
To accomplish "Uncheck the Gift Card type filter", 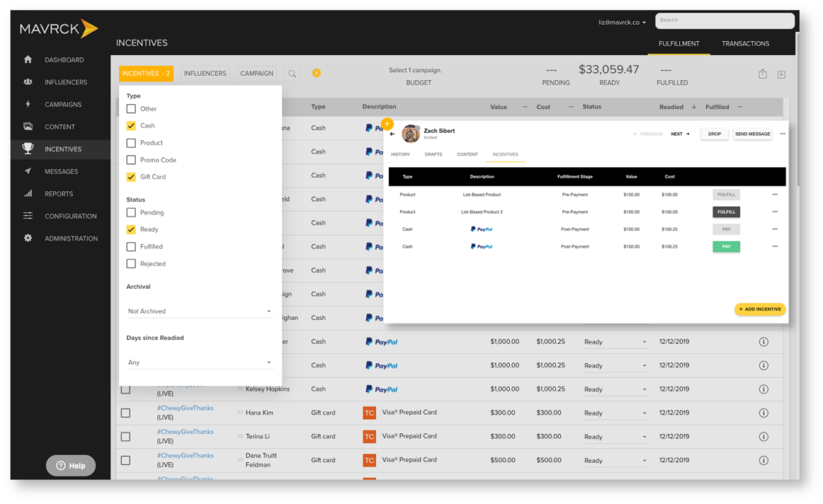I will [x=131, y=177].
